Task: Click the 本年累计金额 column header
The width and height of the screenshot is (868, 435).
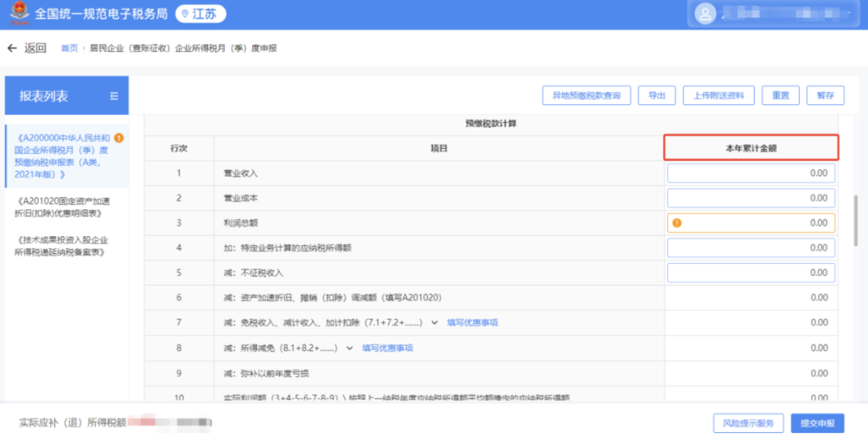Action: (x=751, y=148)
